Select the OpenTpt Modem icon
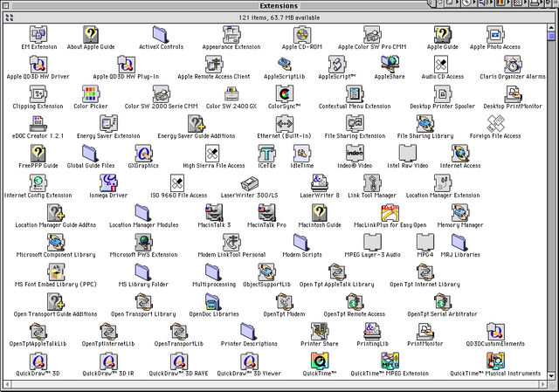This screenshot has width=559, height=392. click(x=284, y=301)
